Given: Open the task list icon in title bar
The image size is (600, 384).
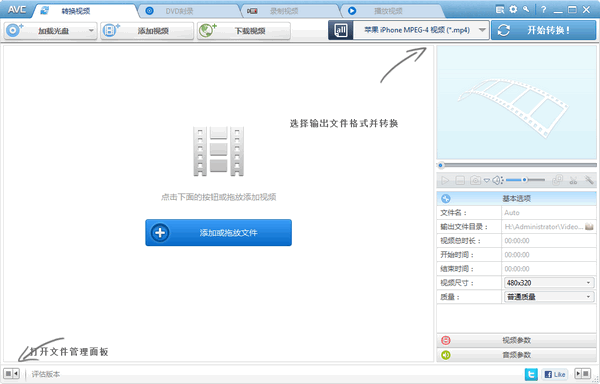Looking at the screenshot, I should pos(500,10).
